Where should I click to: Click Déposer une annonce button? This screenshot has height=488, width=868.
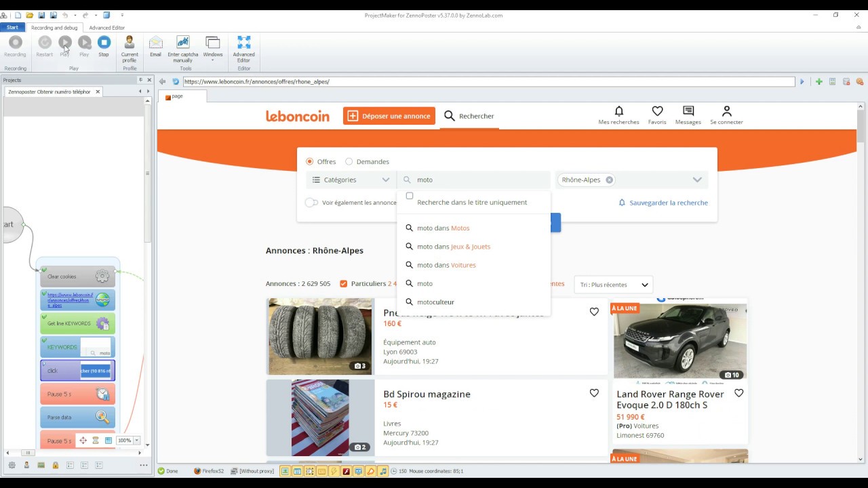tap(389, 116)
